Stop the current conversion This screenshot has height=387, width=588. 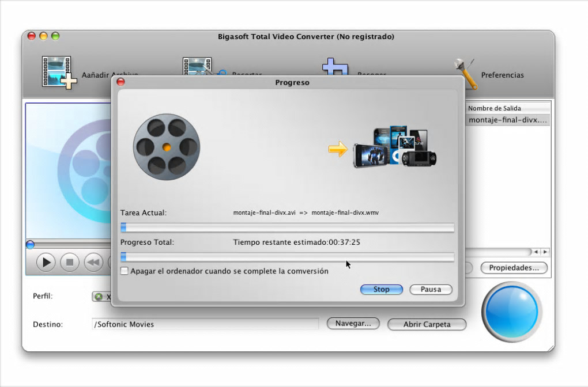click(382, 289)
